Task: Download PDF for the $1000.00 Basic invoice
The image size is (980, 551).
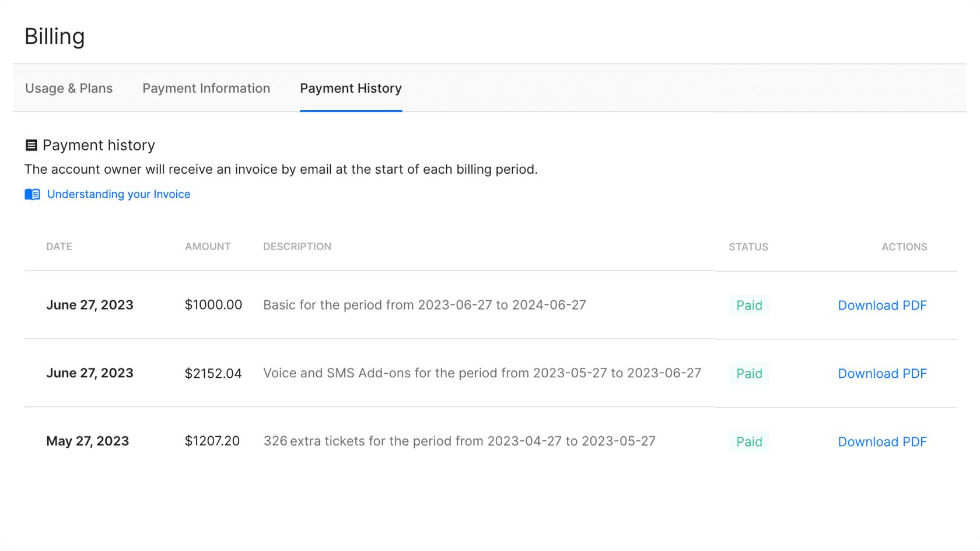Action: click(882, 305)
